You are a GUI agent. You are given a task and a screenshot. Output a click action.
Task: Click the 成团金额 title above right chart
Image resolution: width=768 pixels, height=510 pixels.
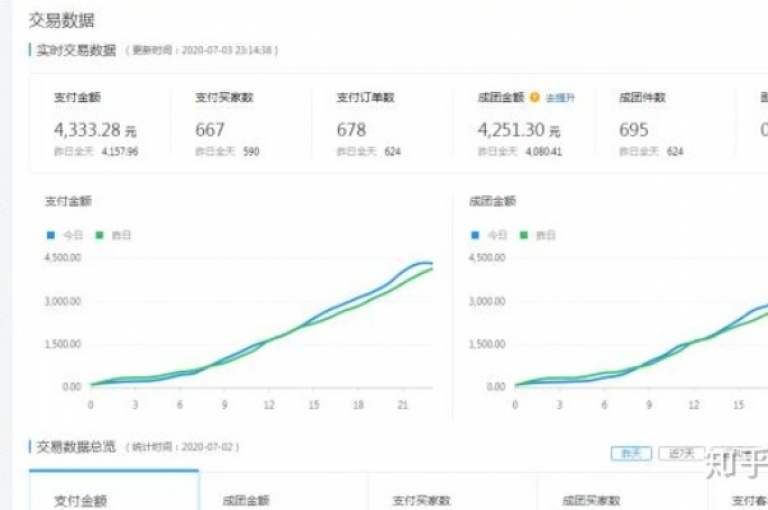[x=492, y=201]
